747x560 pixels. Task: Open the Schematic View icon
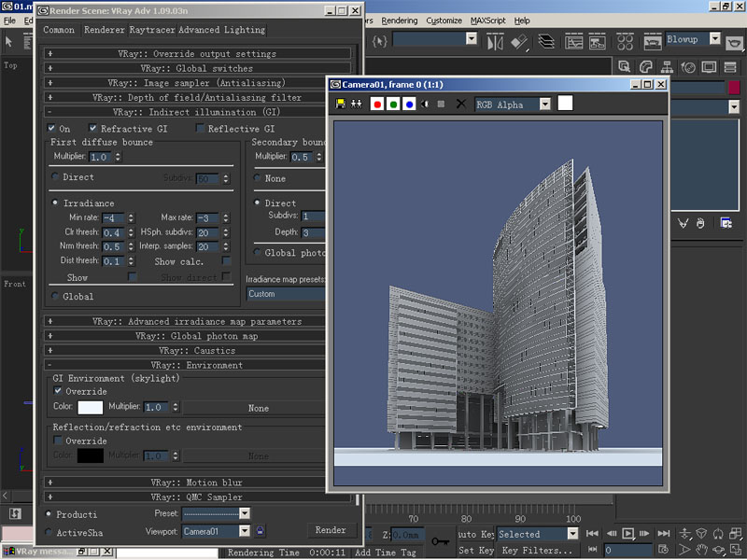click(x=597, y=42)
